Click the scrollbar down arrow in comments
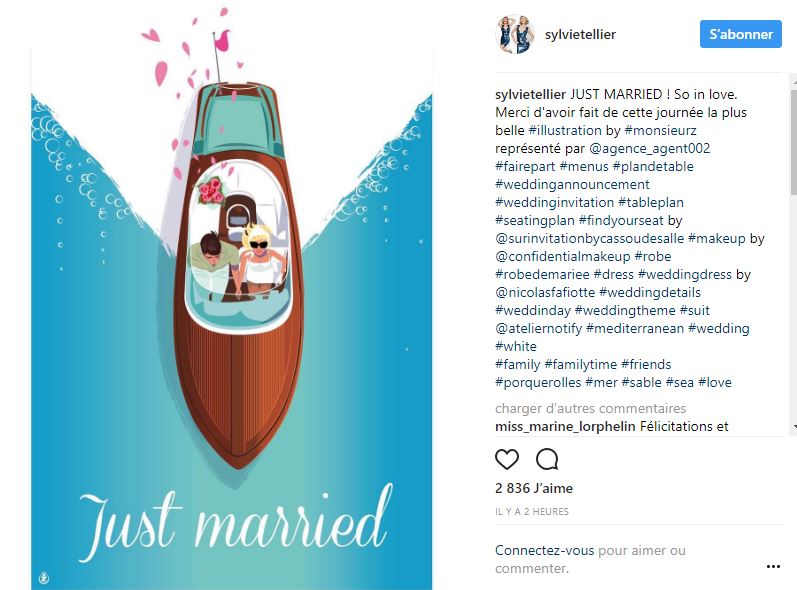Viewport: 797px width, 590px height. [794, 427]
